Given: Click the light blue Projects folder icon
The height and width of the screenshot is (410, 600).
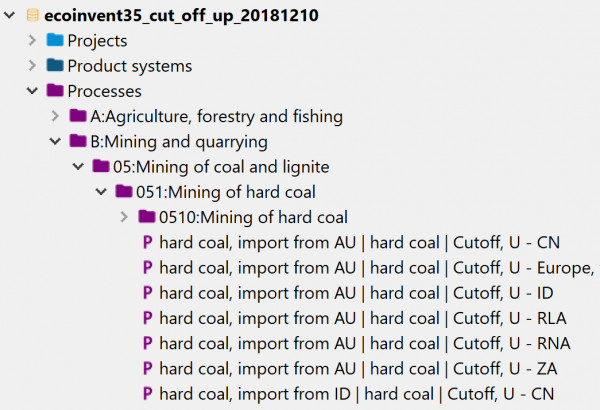Looking at the screenshot, I should tap(55, 40).
